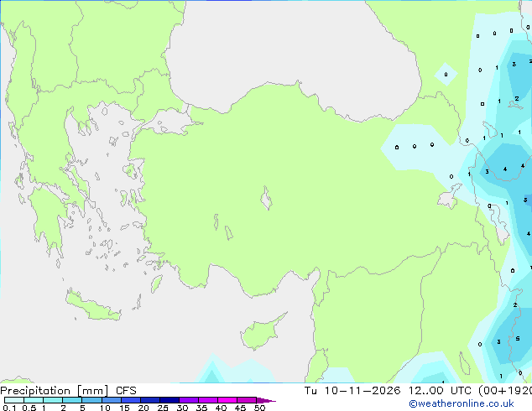This screenshot has width=532, height=411.
Task: Click the 1–2 mm legend swatch
Action: pyautogui.click(x=53, y=400)
